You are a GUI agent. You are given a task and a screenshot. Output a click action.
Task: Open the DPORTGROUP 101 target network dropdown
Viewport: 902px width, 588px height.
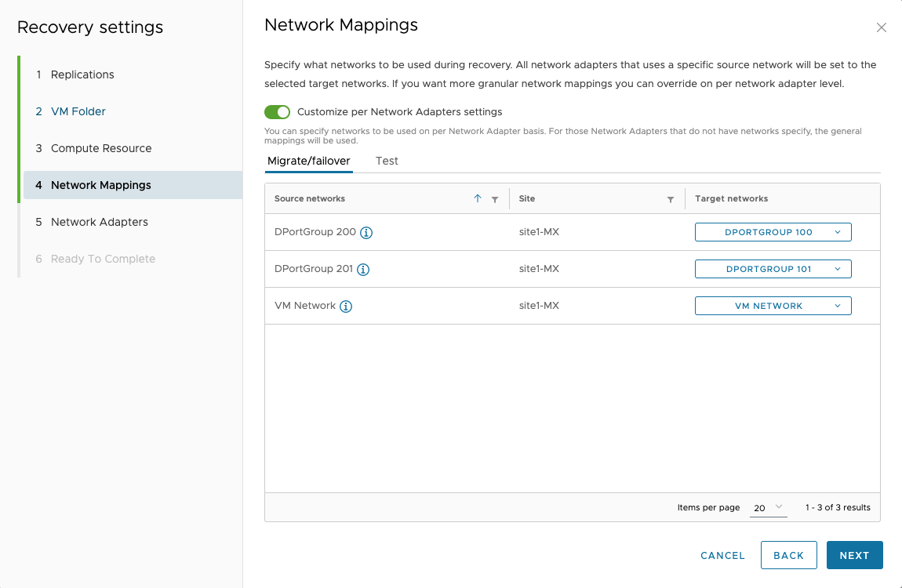[773, 269]
